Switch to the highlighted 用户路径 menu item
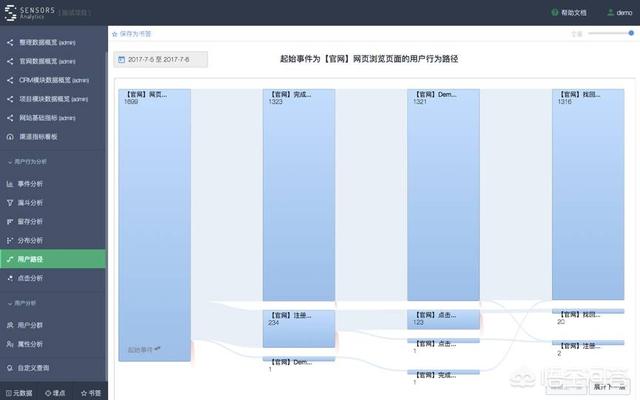 53,259
